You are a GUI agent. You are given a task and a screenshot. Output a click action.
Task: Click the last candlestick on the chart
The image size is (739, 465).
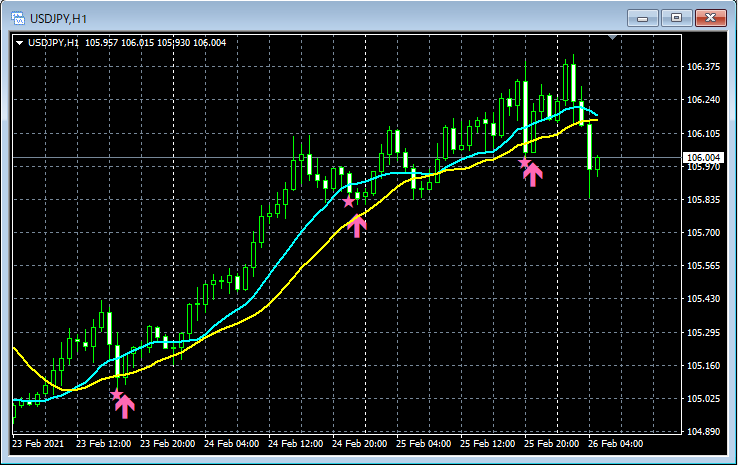[598, 163]
